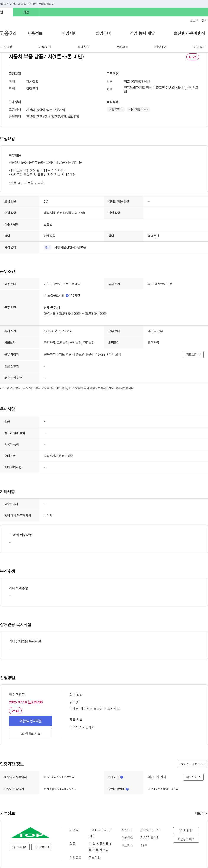208x868 pixels.
Task: Apply with 고용24 입사지원 button
Action: (x=30, y=721)
